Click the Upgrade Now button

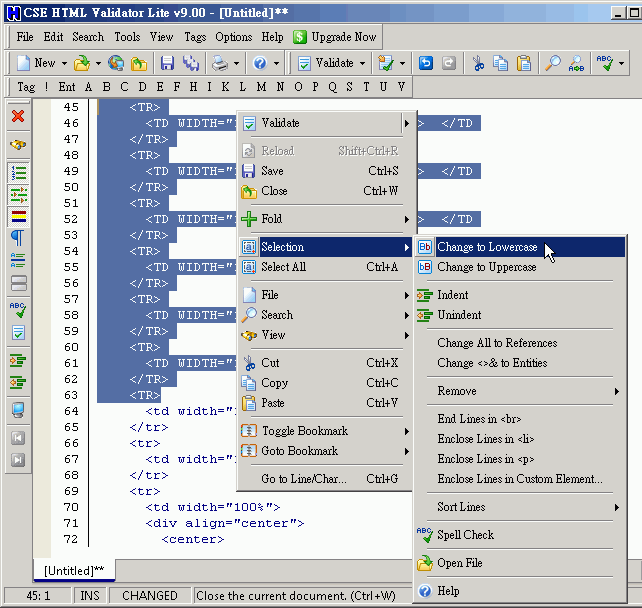[335, 37]
